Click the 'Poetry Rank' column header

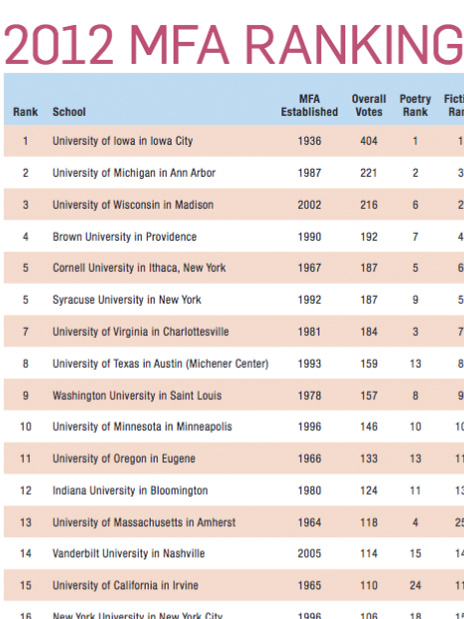click(x=415, y=105)
